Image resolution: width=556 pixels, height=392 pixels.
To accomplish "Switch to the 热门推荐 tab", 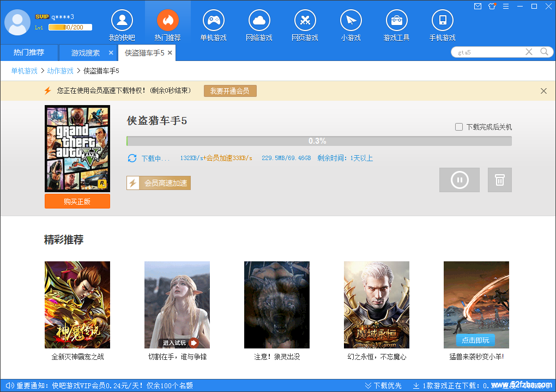I will [x=29, y=53].
